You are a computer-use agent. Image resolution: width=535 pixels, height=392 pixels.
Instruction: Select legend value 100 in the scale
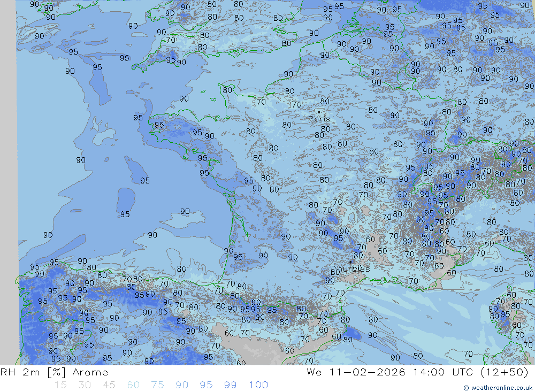click(x=258, y=385)
